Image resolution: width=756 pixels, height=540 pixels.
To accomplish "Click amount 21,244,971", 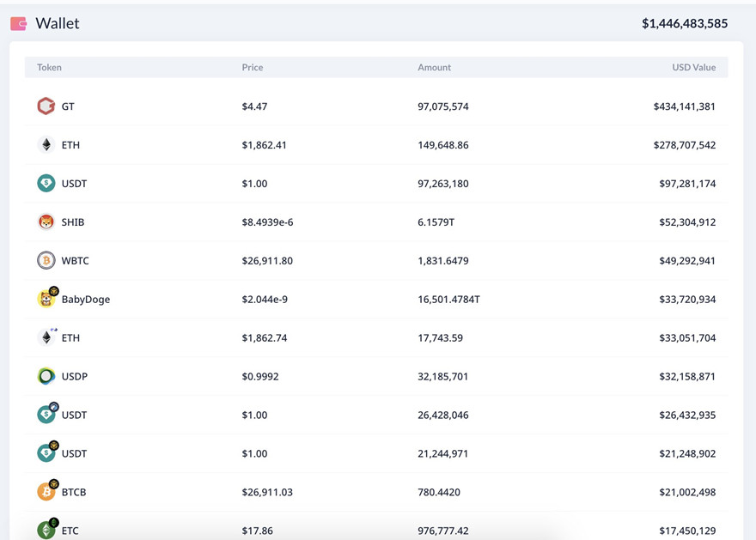I will pos(443,453).
